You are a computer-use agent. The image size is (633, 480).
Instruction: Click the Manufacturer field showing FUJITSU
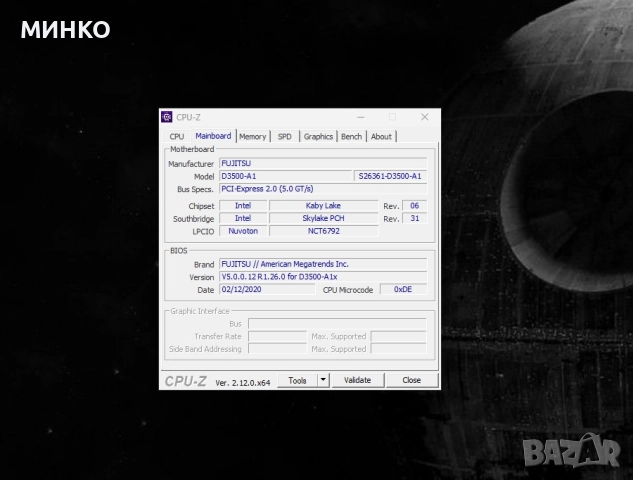322,163
